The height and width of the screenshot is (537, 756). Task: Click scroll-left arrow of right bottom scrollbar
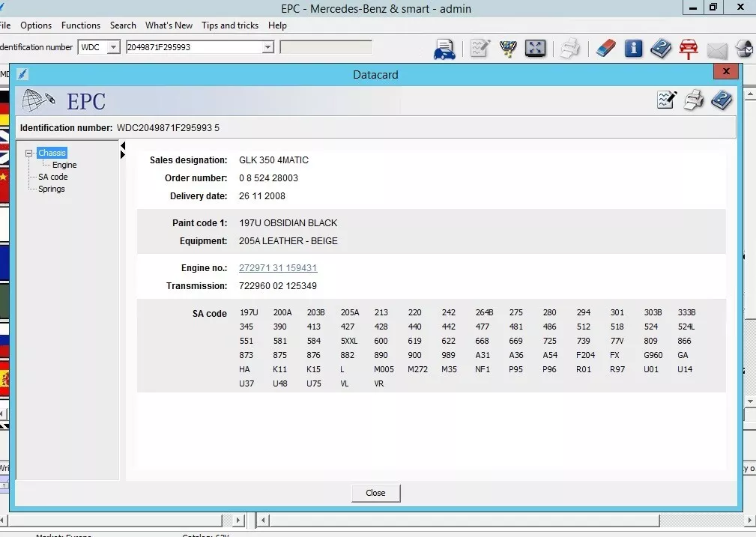[x=263, y=520]
